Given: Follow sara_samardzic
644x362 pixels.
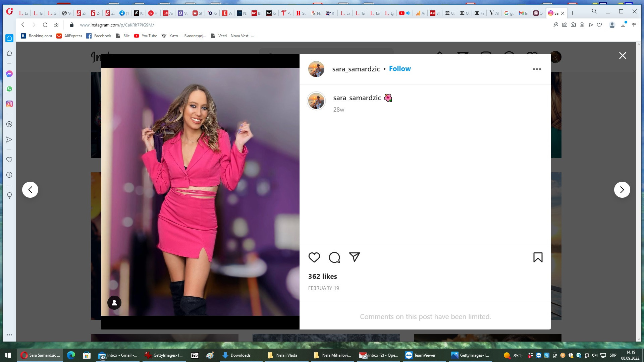Looking at the screenshot, I should (399, 69).
